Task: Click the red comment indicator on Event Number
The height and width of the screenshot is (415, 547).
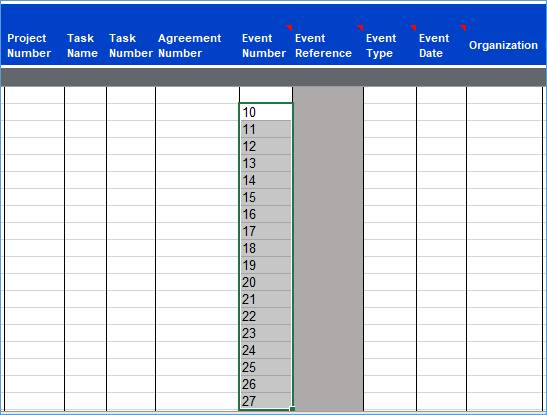Action: (289, 28)
